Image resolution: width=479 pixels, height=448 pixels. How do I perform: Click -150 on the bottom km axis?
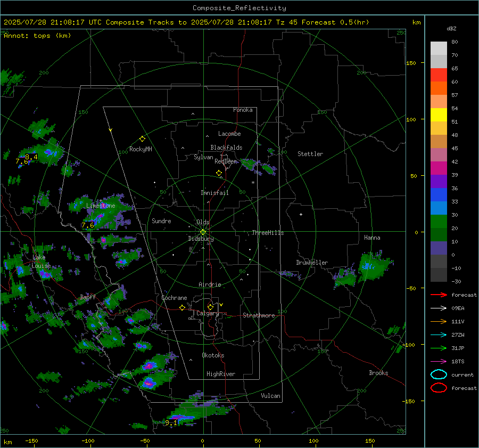coord(31,441)
